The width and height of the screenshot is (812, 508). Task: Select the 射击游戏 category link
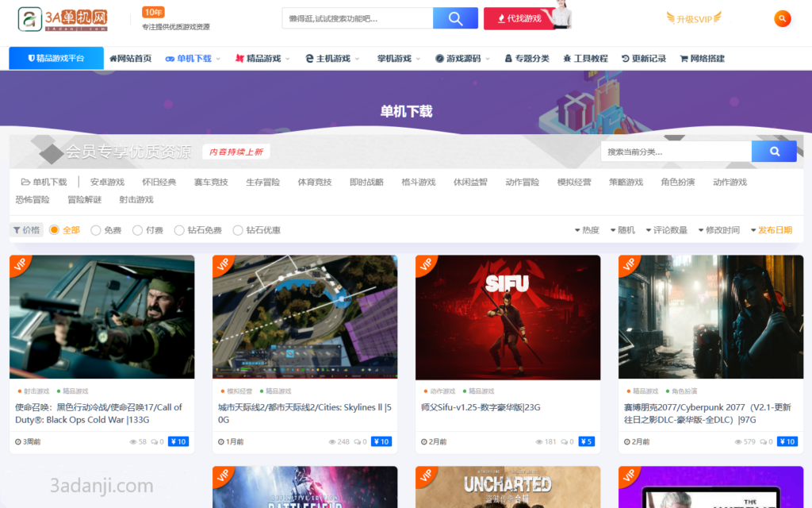[x=136, y=199]
